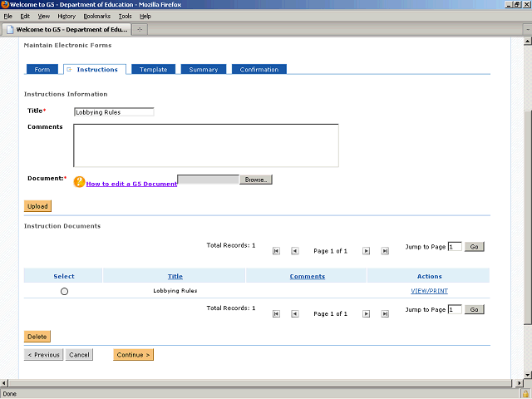The height and width of the screenshot is (399, 532).
Task: Click the Browse button
Action: (x=256, y=180)
